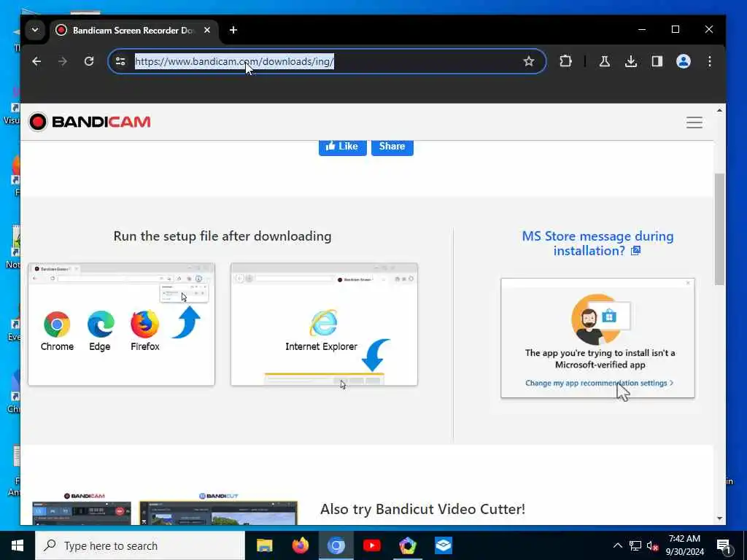Click the Bandicut screenshot thumbnail
This screenshot has width=747, height=560.
pos(218,512)
